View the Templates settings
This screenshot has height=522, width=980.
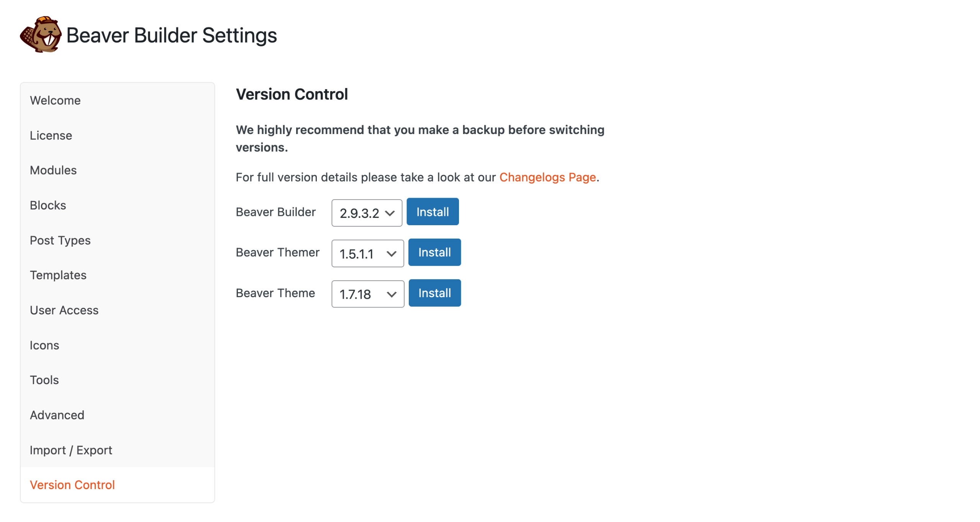[58, 275]
